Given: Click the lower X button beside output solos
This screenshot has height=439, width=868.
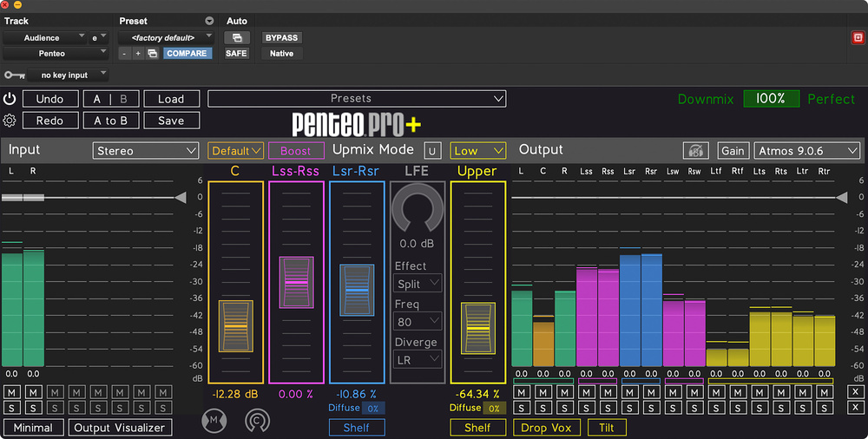Looking at the screenshot, I should 855,408.
